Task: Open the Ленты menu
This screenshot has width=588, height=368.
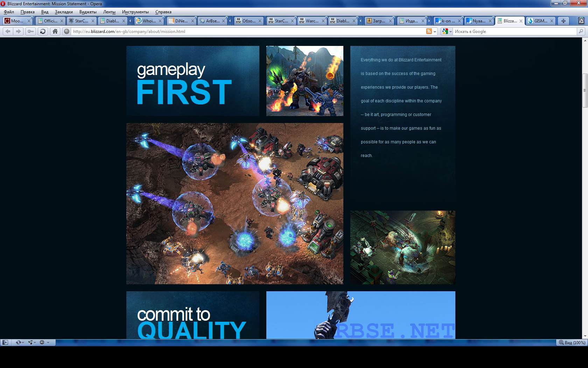Action: coord(109,12)
